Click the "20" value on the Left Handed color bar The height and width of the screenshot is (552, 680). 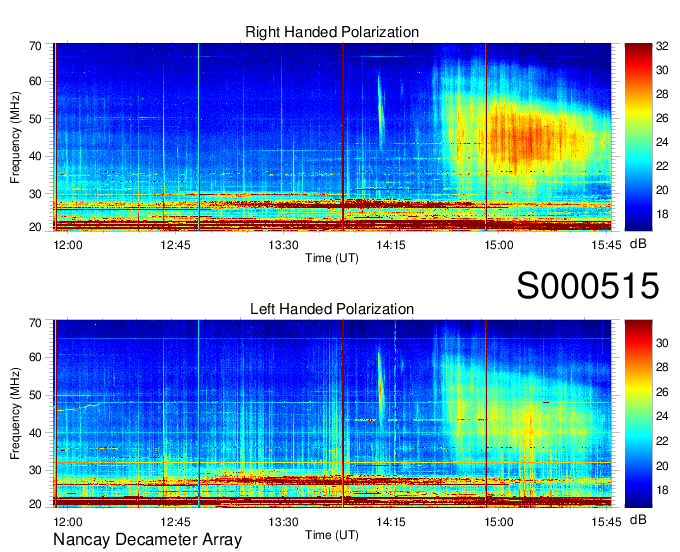coord(662,466)
